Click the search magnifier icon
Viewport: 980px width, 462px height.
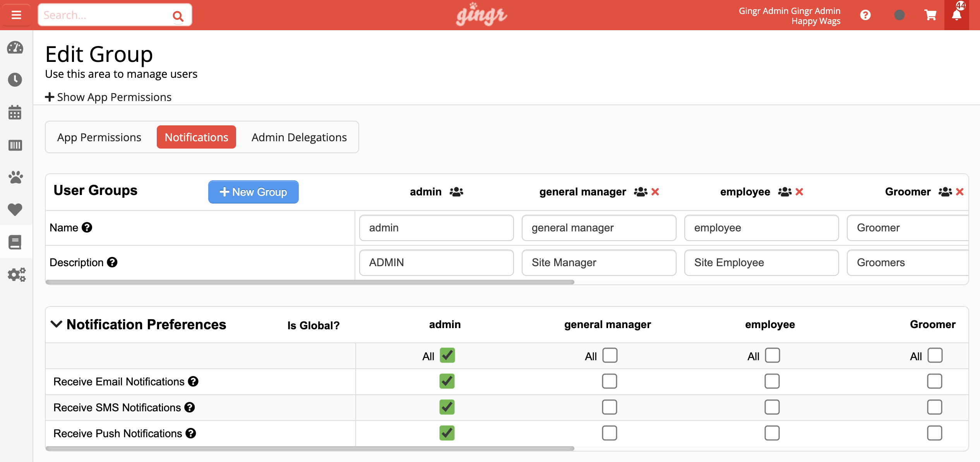click(178, 16)
